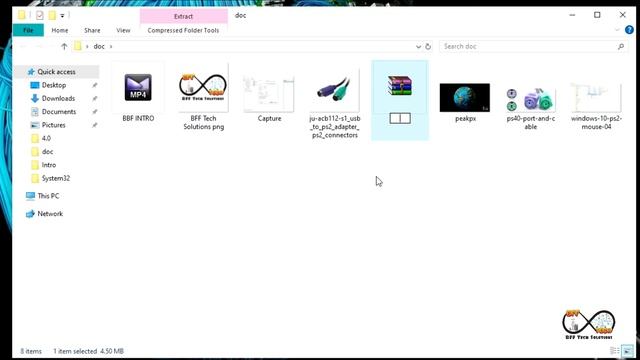Click the '1 item selected' status text
This screenshot has width=640, height=360.
(75, 351)
